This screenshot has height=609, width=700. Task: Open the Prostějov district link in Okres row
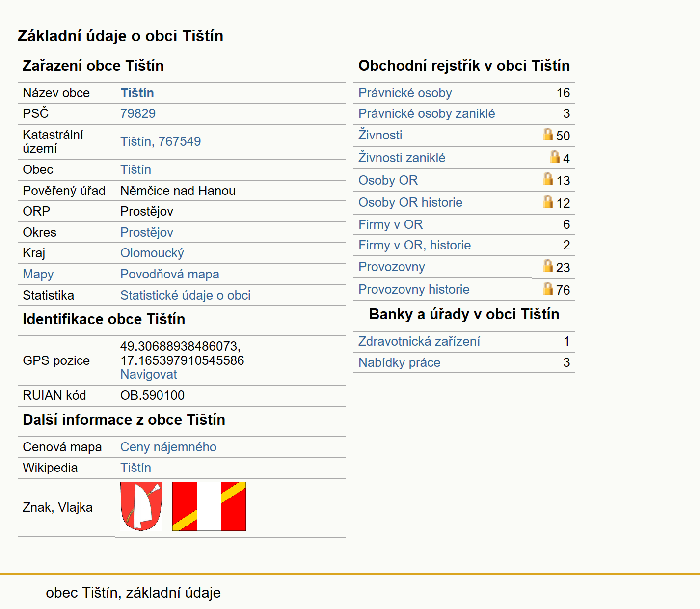[147, 232]
